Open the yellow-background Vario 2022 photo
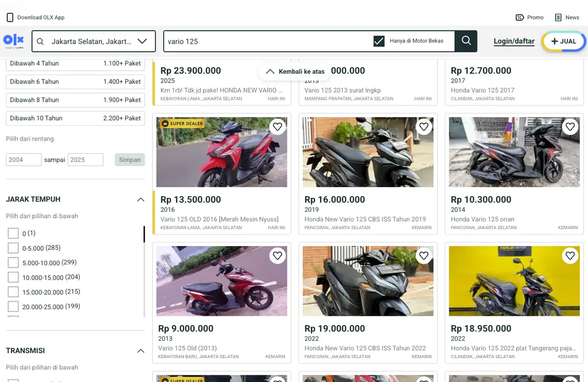Image resolution: width=588 pixels, height=382 pixels. (x=514, y=281)
